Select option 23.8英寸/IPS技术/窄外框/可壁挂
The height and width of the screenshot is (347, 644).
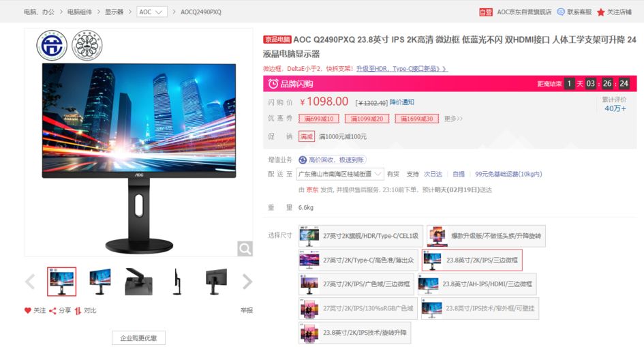tap(480, 308)
